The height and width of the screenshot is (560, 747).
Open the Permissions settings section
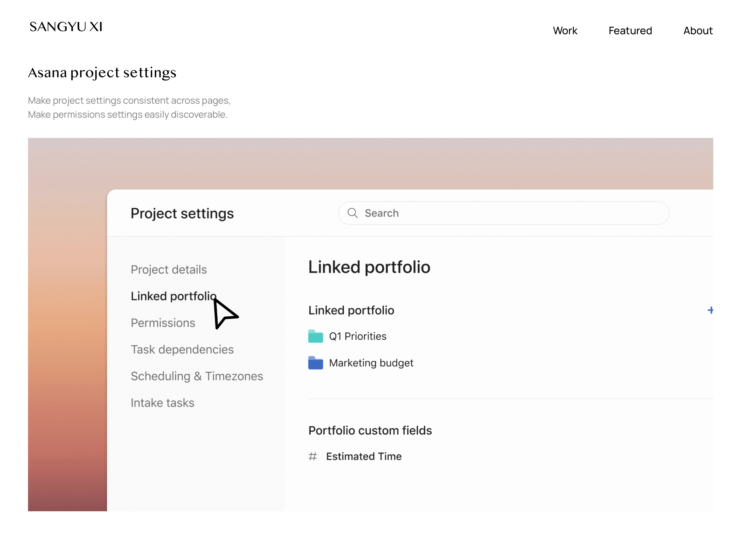pos(163,323)
